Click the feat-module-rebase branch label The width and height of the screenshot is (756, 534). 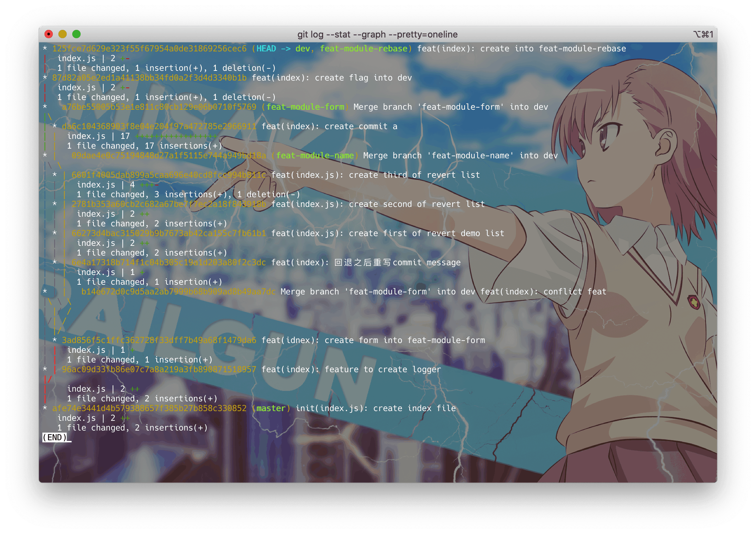[363, 49]
